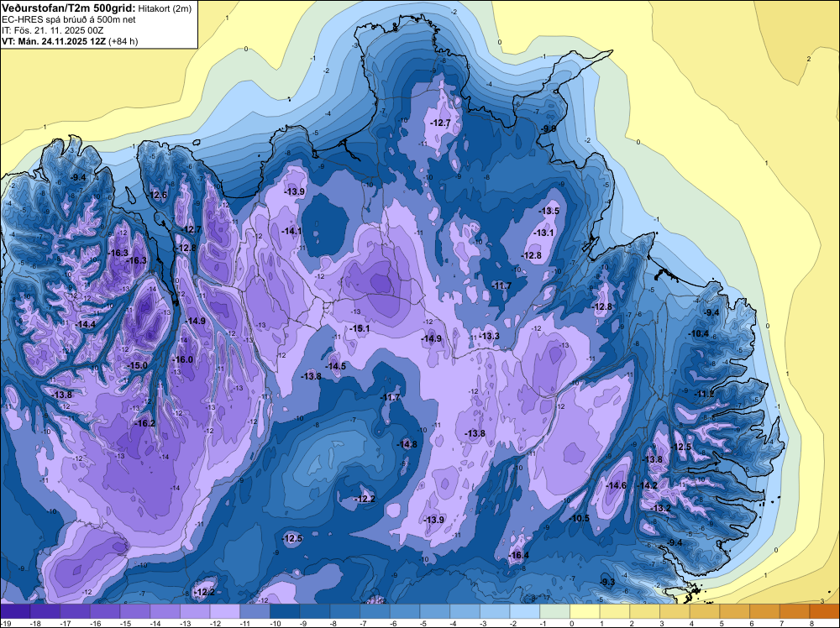Image resolution: width=840 pixels, height=628 pixels.
Task: Click the -16.4 temperature label
Action: (x=518, y=555)
